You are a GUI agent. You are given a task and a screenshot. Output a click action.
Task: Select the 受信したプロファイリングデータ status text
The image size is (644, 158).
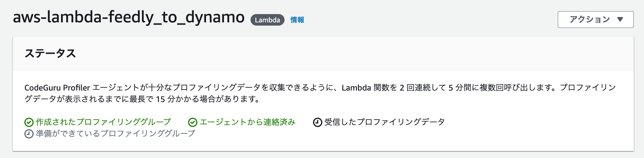384,122
